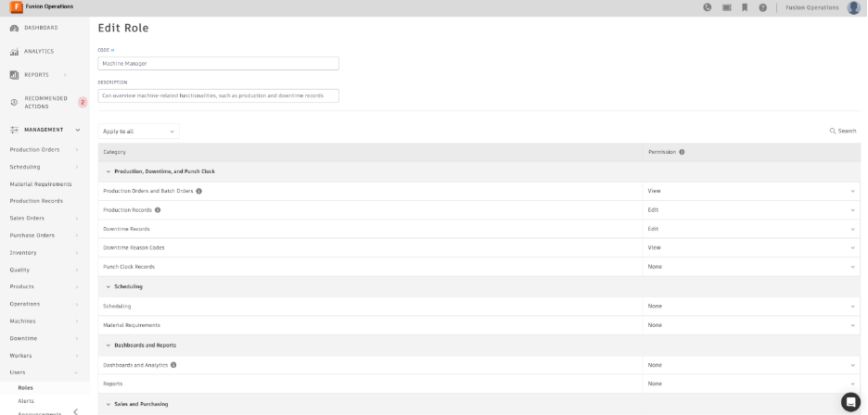Open permission dropdown for Downtime Records

tap(751, 229)
